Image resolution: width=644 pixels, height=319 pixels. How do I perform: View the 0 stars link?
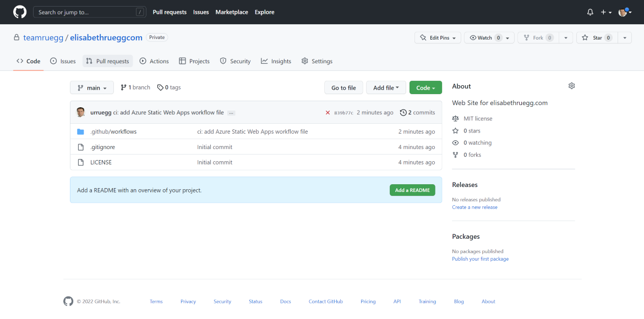coord(467,130)
